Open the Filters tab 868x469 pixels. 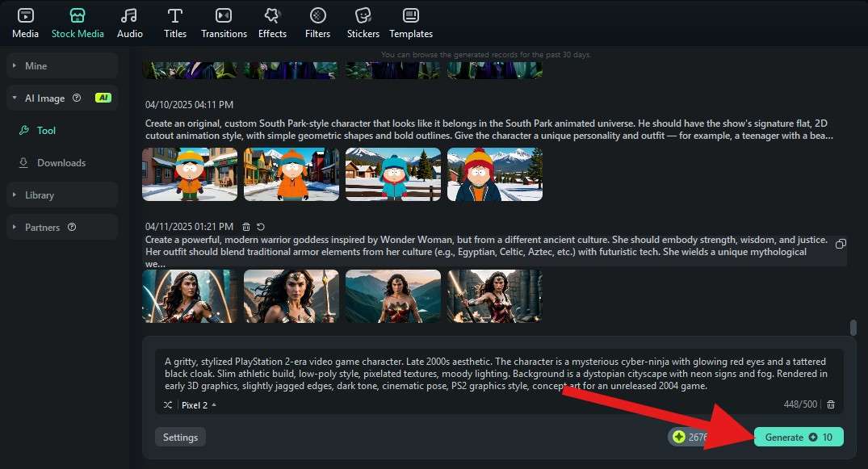pyautogui.click(x=318, y=23)
